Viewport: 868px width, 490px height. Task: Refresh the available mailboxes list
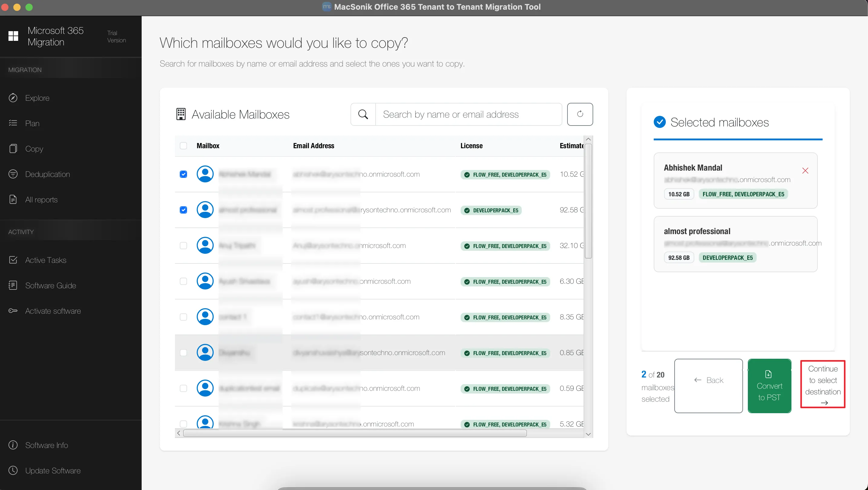580,114
